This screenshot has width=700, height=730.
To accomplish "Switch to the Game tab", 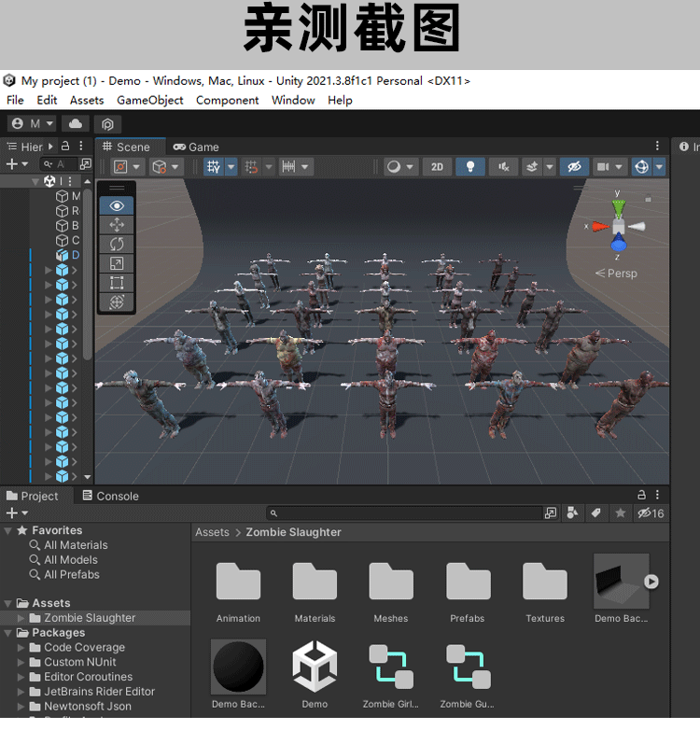I will click(196, 147).
